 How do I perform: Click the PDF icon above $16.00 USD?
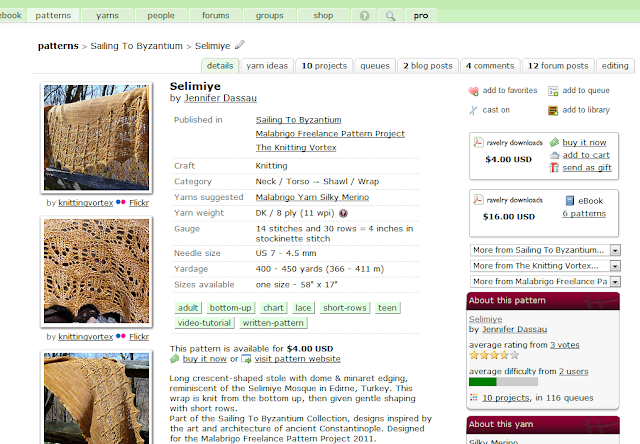point(478,200)
